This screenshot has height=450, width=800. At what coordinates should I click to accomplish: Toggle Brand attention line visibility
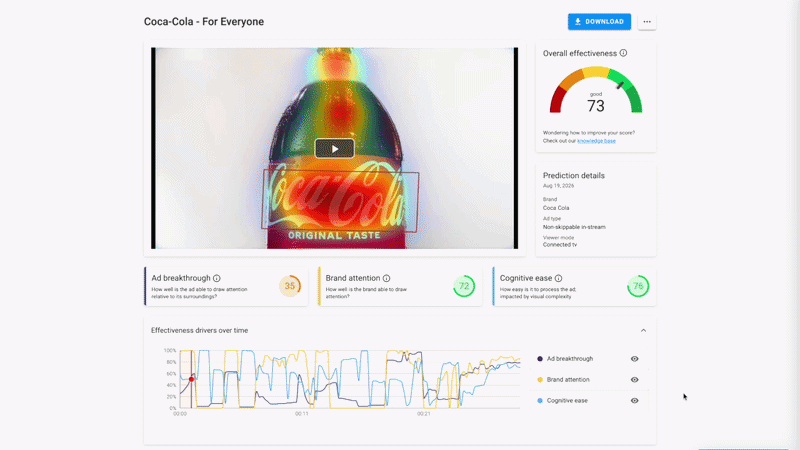pos(635,380)
